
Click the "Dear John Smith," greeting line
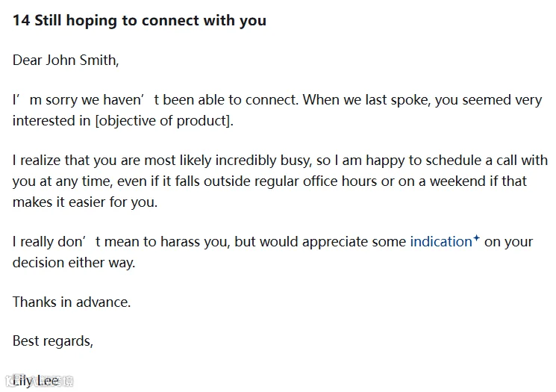(66, 60)
